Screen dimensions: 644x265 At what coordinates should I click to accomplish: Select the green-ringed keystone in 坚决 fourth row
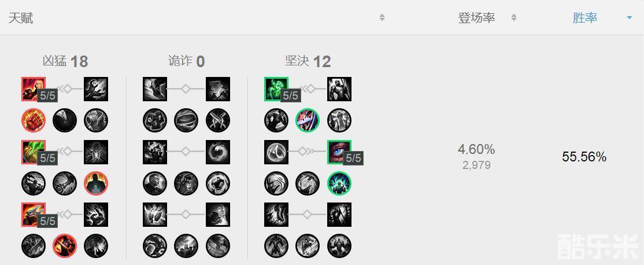click(339, 183)
